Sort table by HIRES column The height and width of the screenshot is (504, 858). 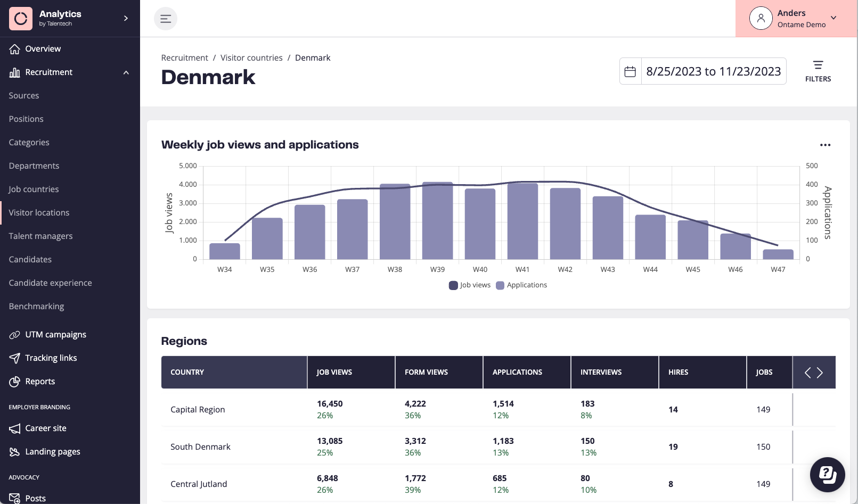pyautogui.click(x=703, y=372)
